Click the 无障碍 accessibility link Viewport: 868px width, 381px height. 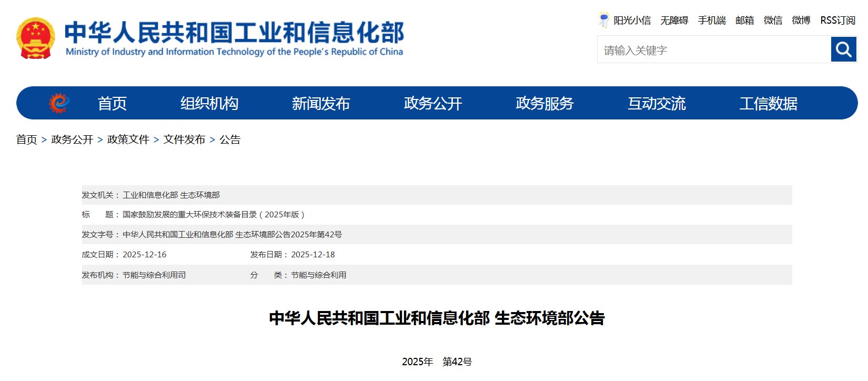click(674, 21)
